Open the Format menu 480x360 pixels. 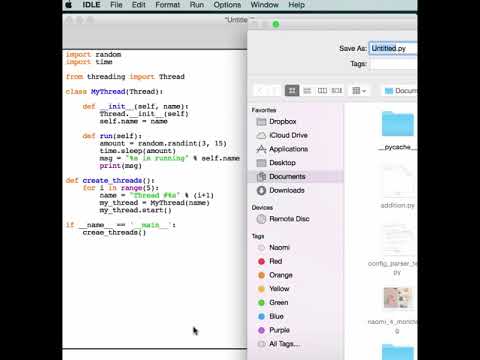168,5
